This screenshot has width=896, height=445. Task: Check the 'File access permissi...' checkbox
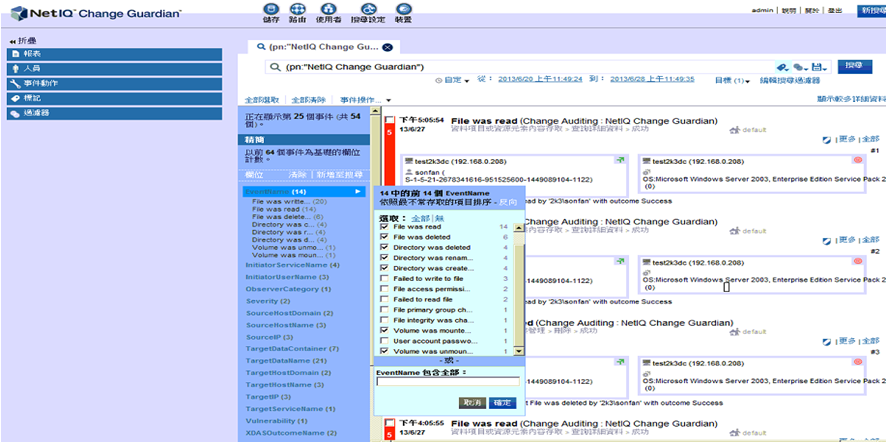(384, 289)
